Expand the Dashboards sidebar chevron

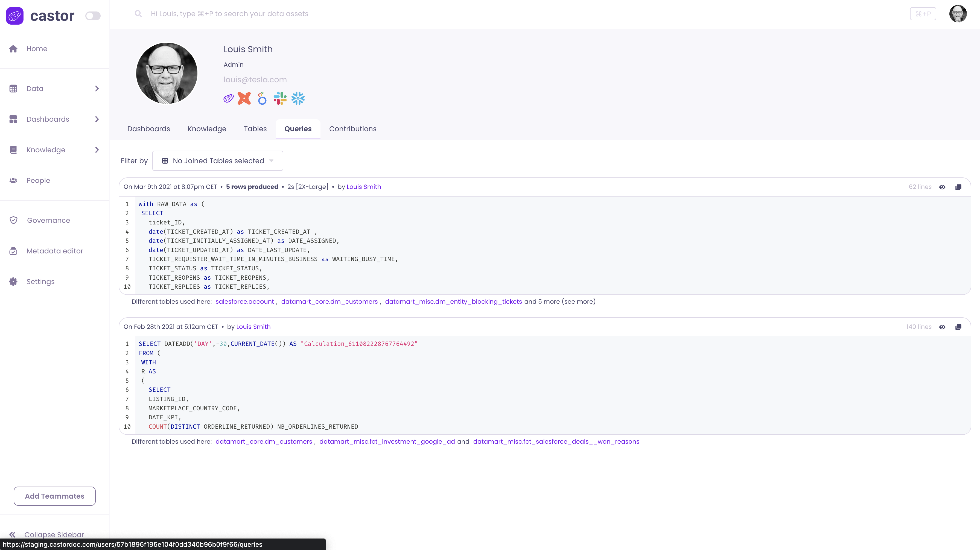point(97,119)
